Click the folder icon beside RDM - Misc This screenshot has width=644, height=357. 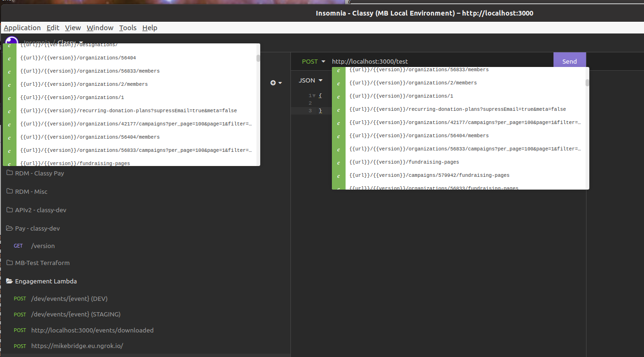click(x=9, y=191)
